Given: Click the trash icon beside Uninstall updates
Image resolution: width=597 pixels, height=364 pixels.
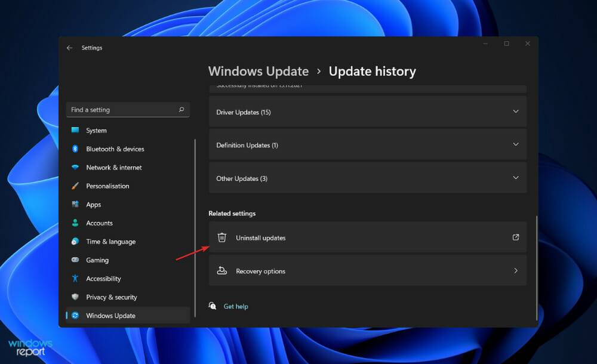Looking at the screenshot, I should click(x=221, y=237).
